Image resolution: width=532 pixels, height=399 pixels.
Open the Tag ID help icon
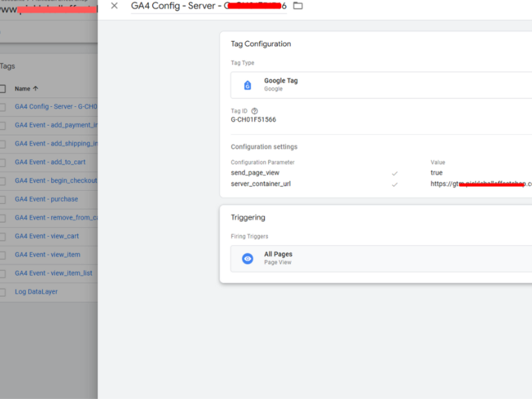coord(255,111)
